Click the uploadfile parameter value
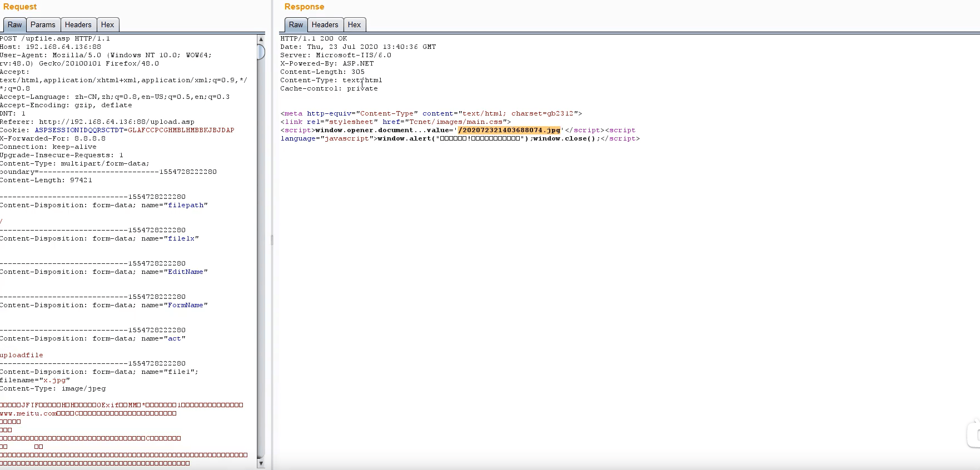Screen dimensions: 980x470 22,355
